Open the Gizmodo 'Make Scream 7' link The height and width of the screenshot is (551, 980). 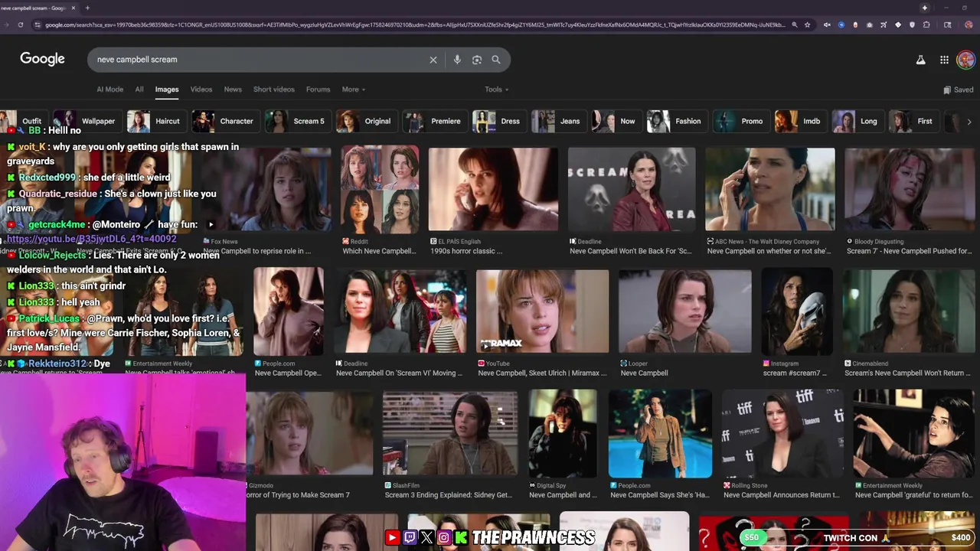pyautogui.click(x=298, y=495)
